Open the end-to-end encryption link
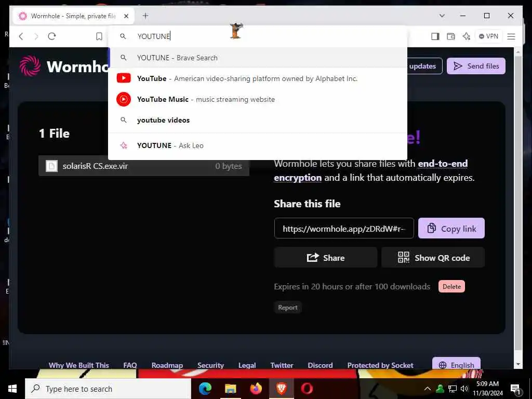This screenshot has width=532, height=399. (x=371, y=170)
